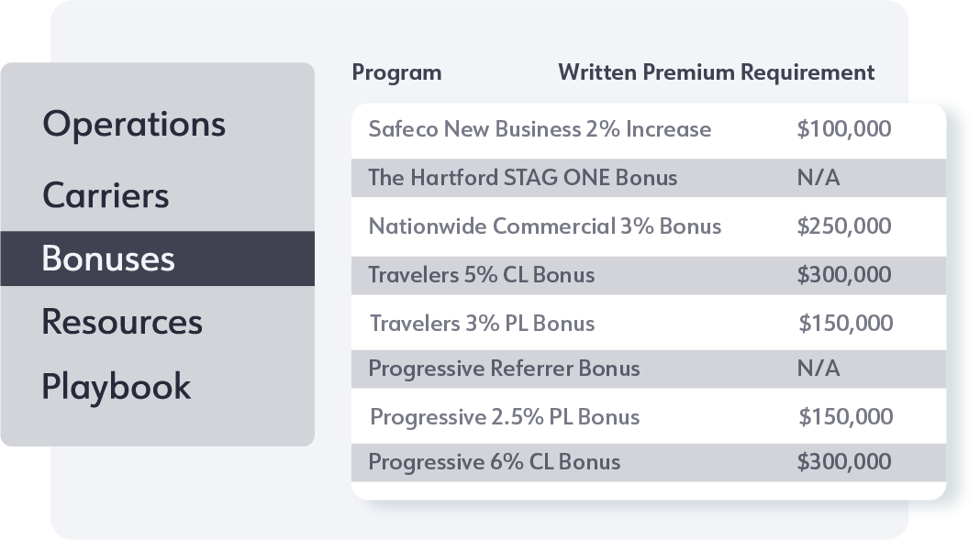This screenshot has width=980, height=540.
Task: Select Nationwide Commercial 3% Bonus row
Action: 544,226
